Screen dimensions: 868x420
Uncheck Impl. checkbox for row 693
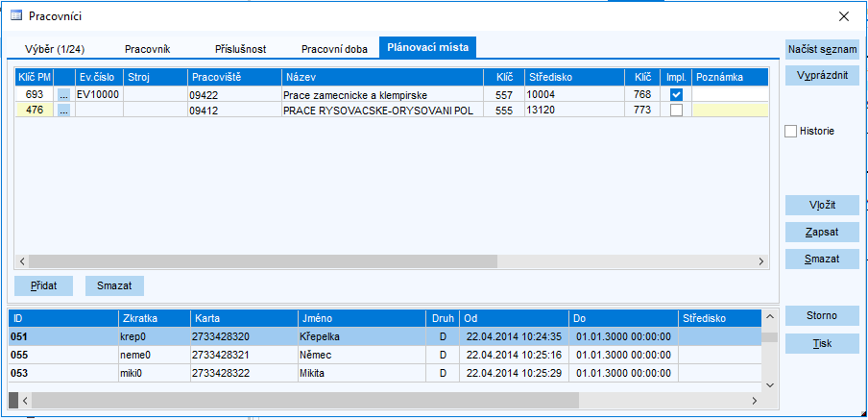click(x=676, y=95)
